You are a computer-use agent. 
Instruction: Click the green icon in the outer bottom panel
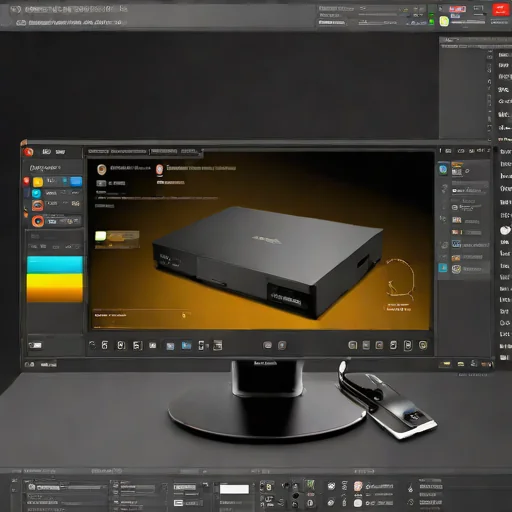(311, 484)
